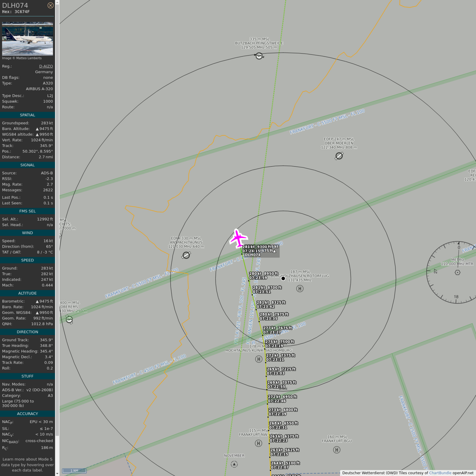Screen dimensions: 476x476
Task: Click the Frankfurt BGU heliport symbol
Action: click(x=337, y=450)
